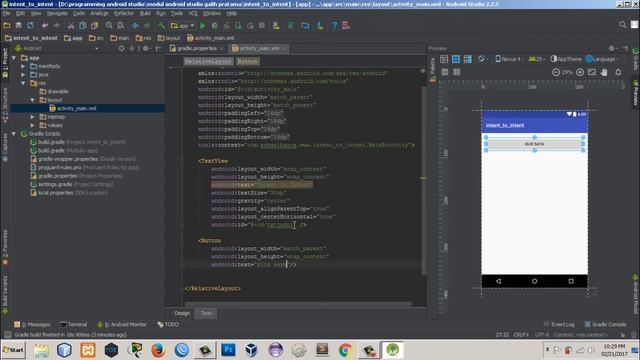
Task: Open the app run configuration dropdown
Action: (183, 25)
